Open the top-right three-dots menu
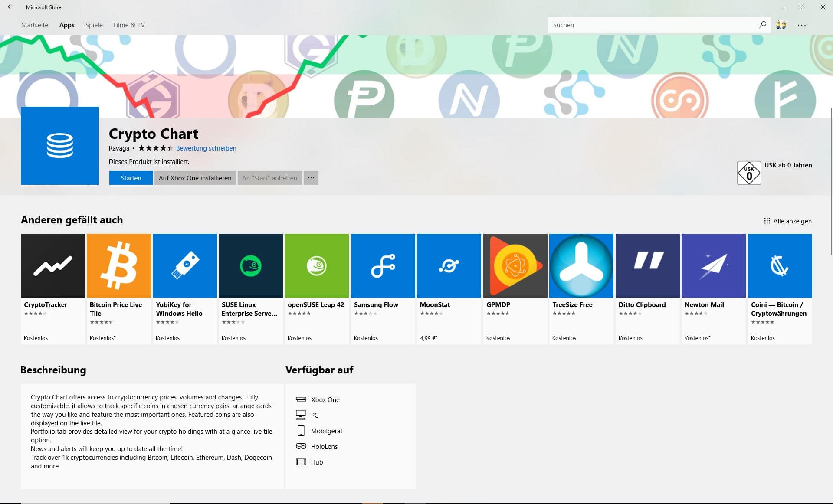833x504 pixels. (x=802, y=25)
